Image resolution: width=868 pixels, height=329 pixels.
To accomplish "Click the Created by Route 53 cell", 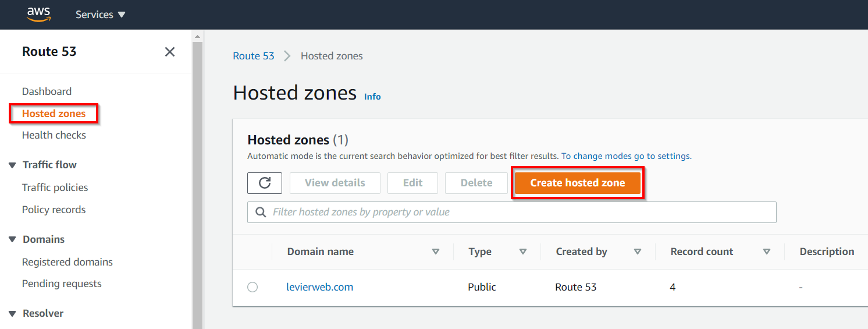I will click(x=576, y=287).
